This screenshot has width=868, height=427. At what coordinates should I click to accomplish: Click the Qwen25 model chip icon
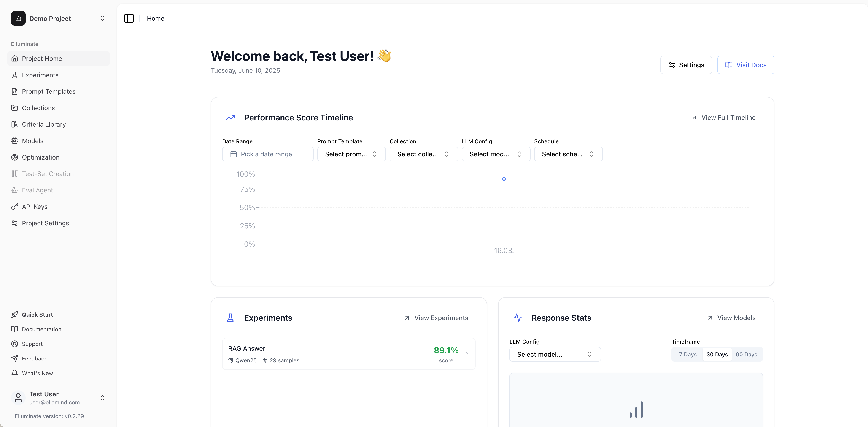point(231,360)
